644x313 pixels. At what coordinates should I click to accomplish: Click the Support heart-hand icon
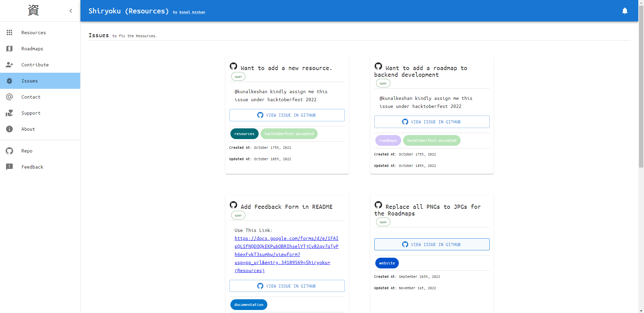pyautogui.click(x=9, y=113)
